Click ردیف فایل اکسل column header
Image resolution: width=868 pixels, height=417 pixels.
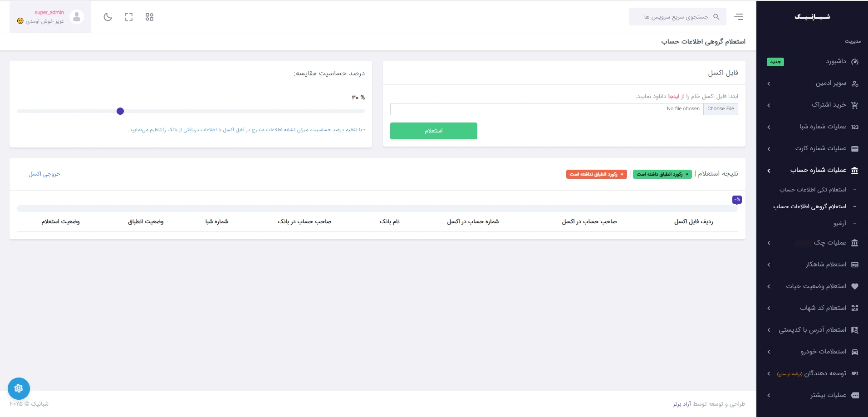tap(694, 221)
